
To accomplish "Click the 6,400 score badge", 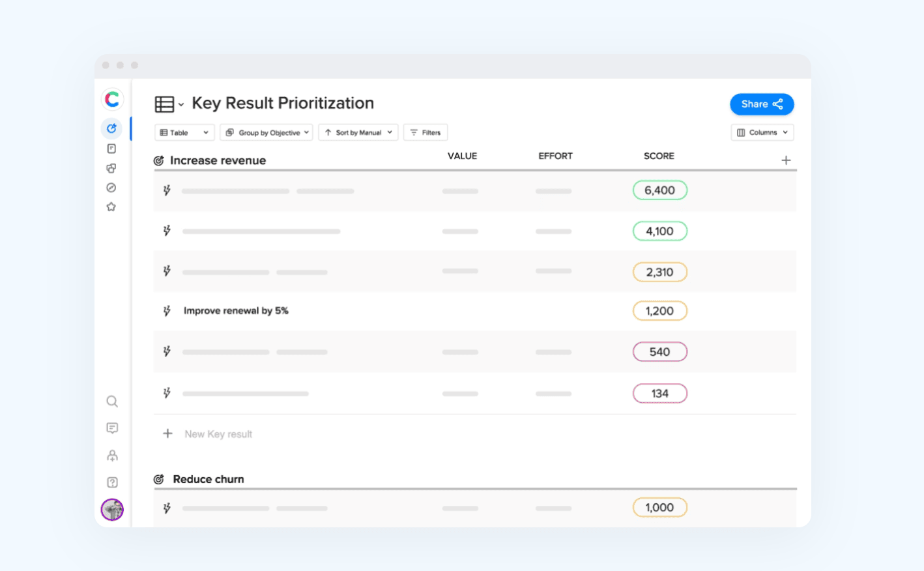I will pyautogui.click(x=659, y=190).
